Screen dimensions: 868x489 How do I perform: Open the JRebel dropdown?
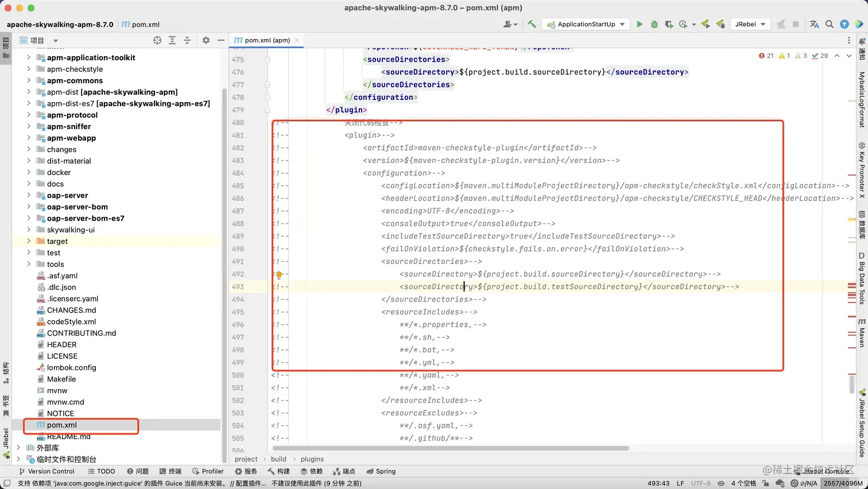coord(750,24)
